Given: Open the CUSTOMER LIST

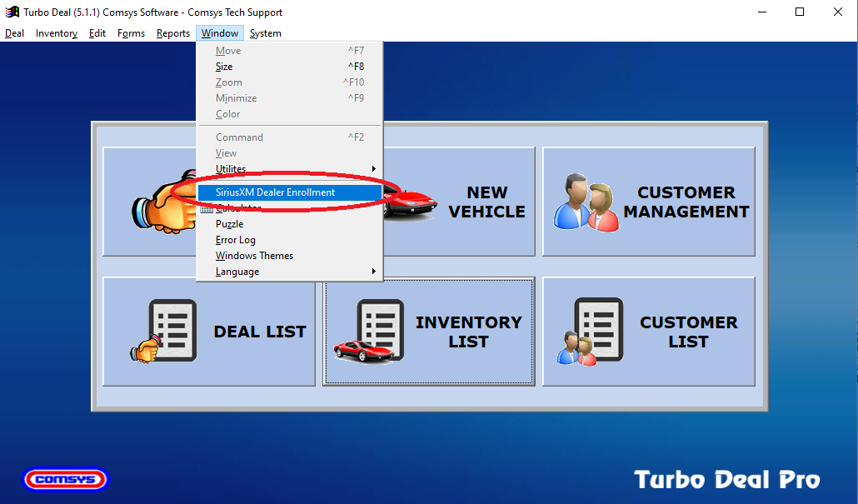Looking at the screenshot, I should (x=648, y=332).
